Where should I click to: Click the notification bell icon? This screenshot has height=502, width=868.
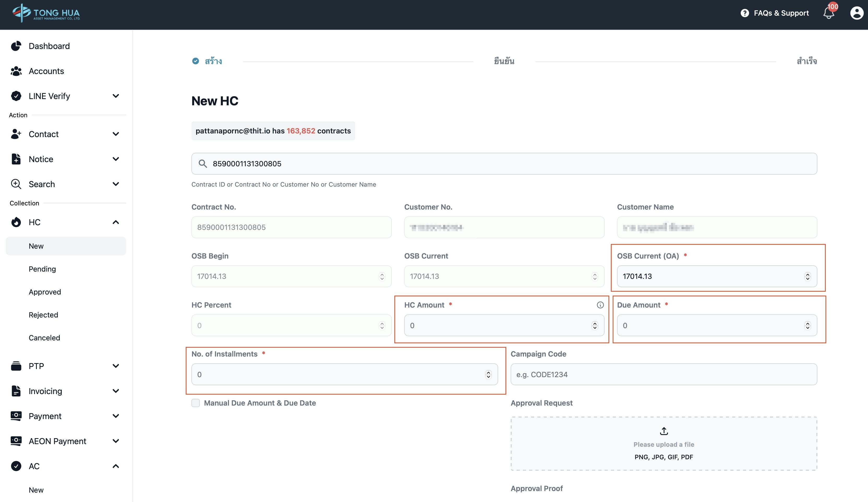(x=828, y=14)
